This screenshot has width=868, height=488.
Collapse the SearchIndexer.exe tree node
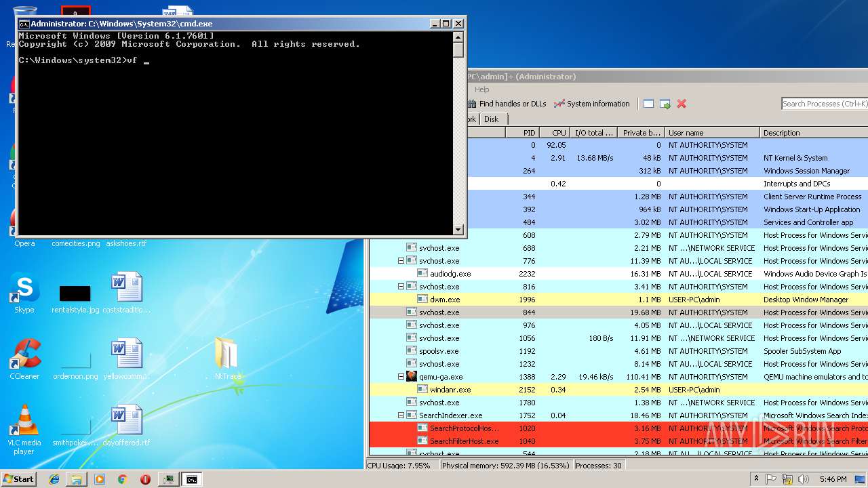coord(401,415)
